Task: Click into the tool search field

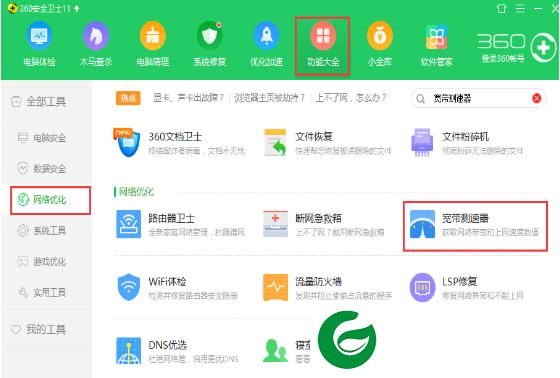Action: click(480, 98)
